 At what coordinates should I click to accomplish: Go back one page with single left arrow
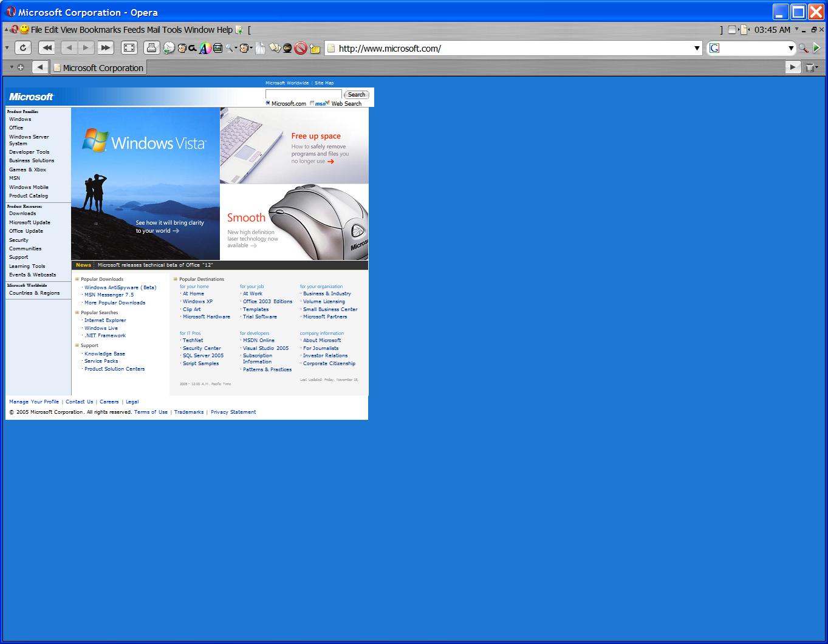pyautogui.click(x=69, y=48)
